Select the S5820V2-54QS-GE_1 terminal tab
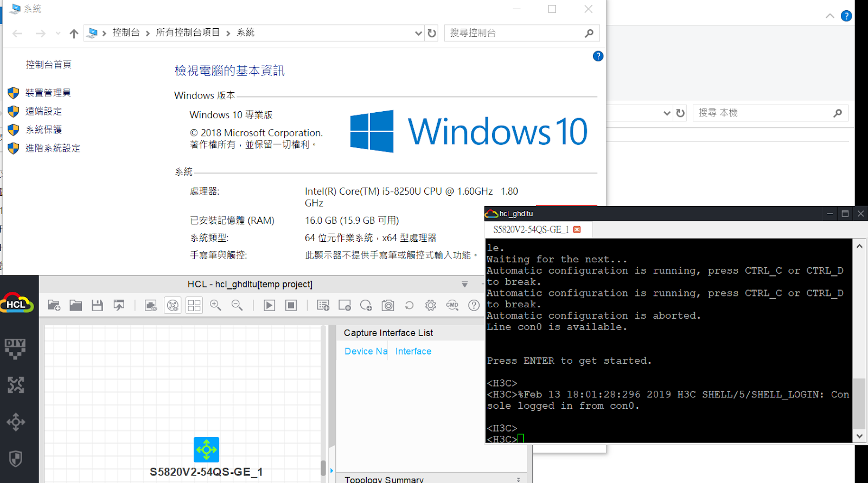The height and width of the screenshot is (483, 868). 531,229
